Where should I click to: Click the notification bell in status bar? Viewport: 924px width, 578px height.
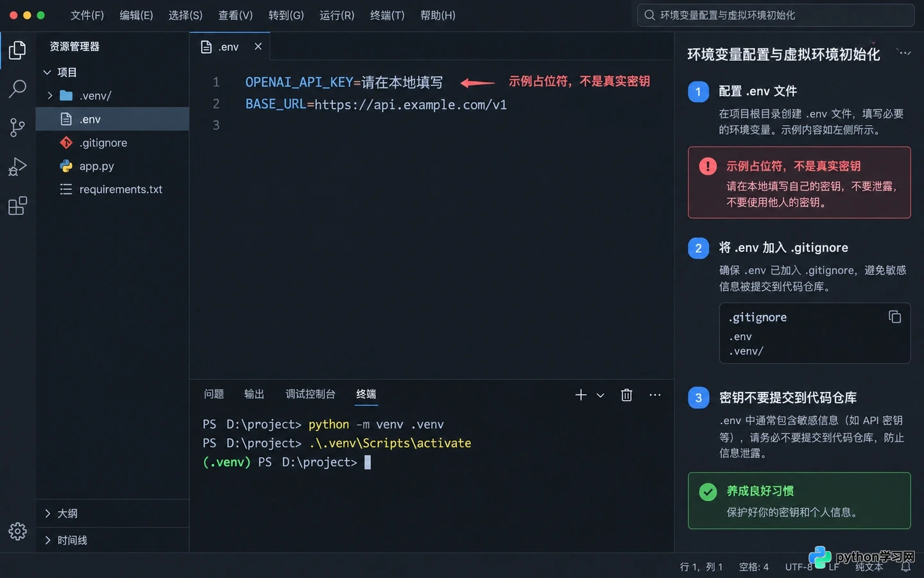click(906, 567)
